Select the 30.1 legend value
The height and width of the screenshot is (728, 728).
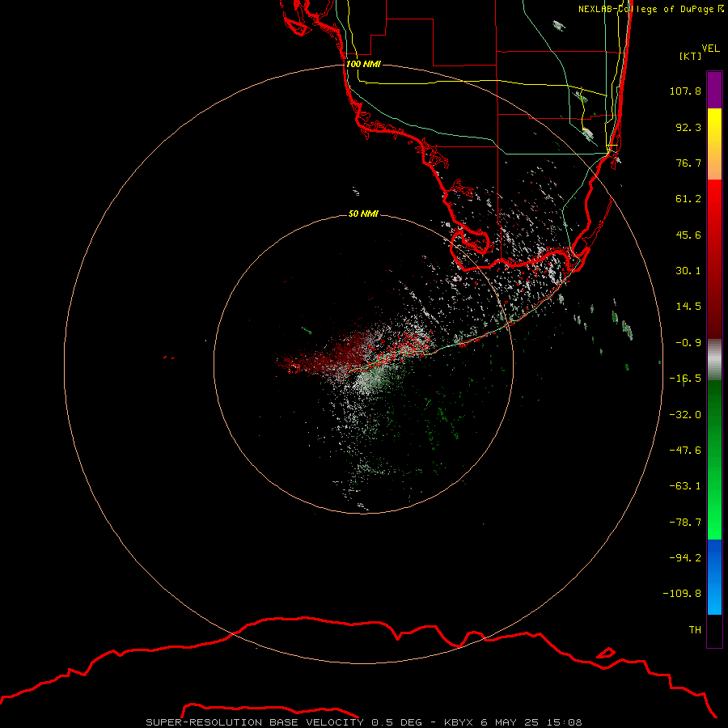coord(688,271)
